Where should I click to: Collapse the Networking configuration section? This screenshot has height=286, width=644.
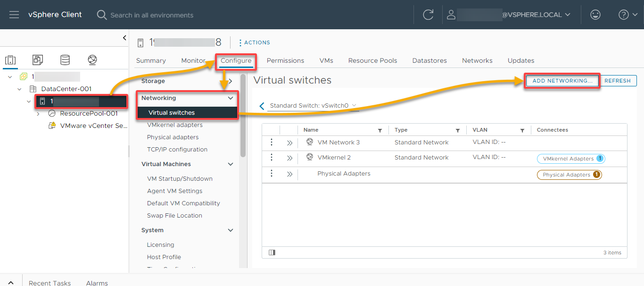pyautogui.click(x=231, y=98)
